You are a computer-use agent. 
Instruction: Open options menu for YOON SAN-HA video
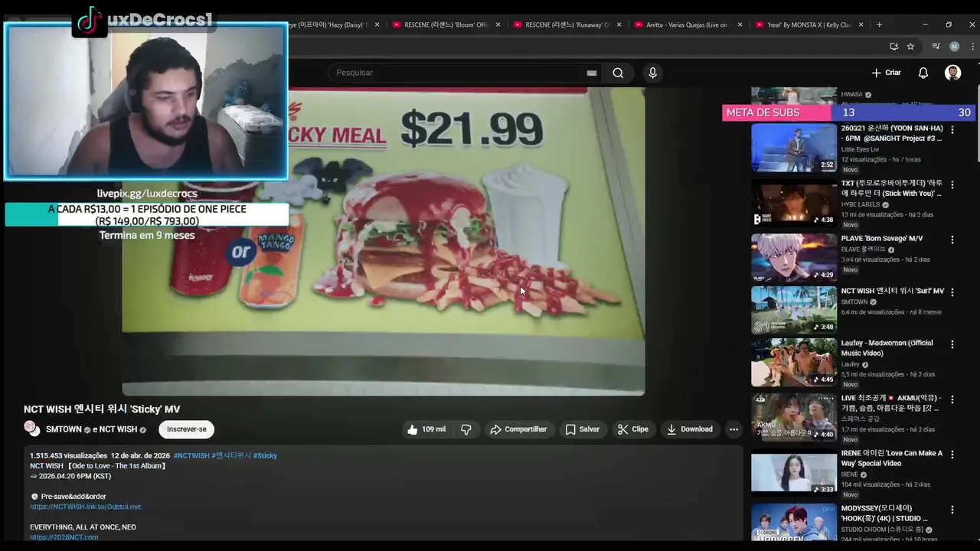tap(952, 130)
